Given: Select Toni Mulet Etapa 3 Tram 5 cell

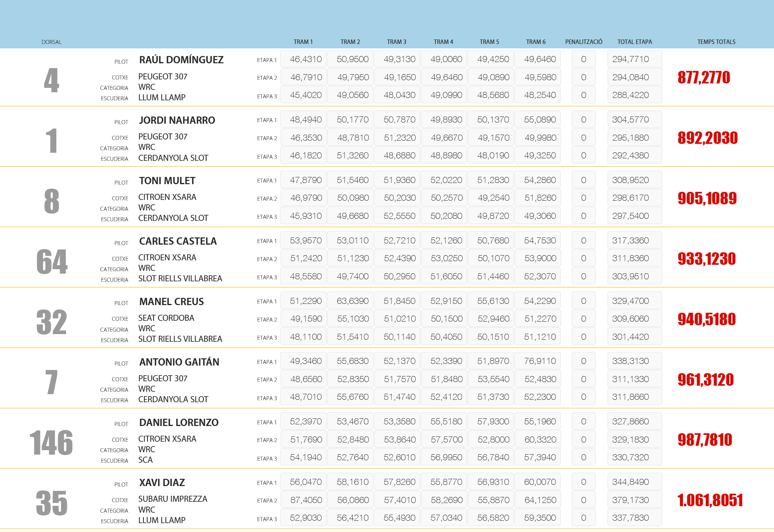Looking at the screenshot, I should point(493,216).
